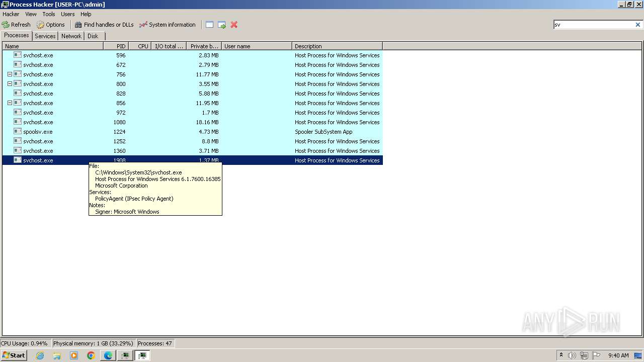The height and width of the screenshot is (362, 644).
Task: Click Find handles or DLLs
Action: pos(104,25)
